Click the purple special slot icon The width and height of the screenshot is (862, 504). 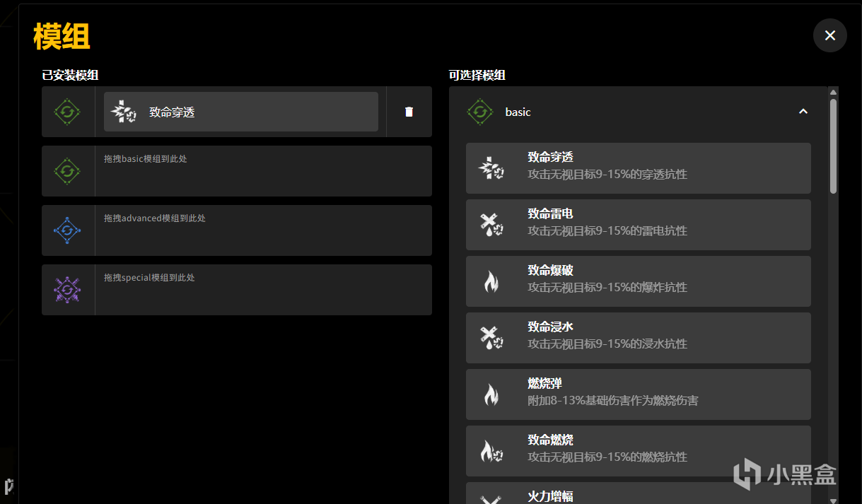(x=67, y=290)
